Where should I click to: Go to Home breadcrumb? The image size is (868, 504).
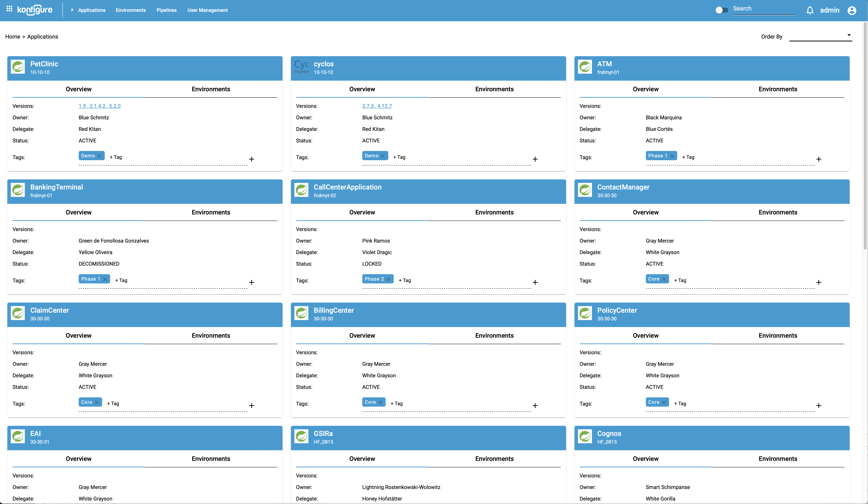tap(13, 36)
